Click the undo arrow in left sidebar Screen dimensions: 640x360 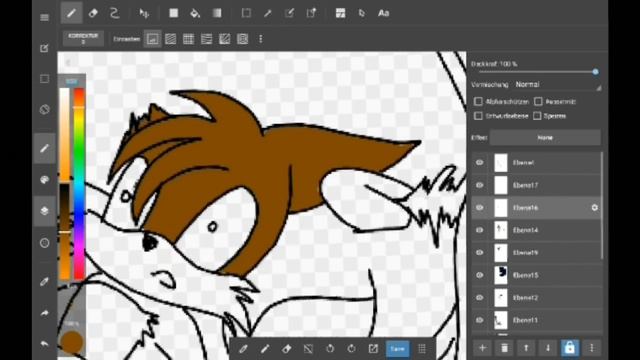44,344
